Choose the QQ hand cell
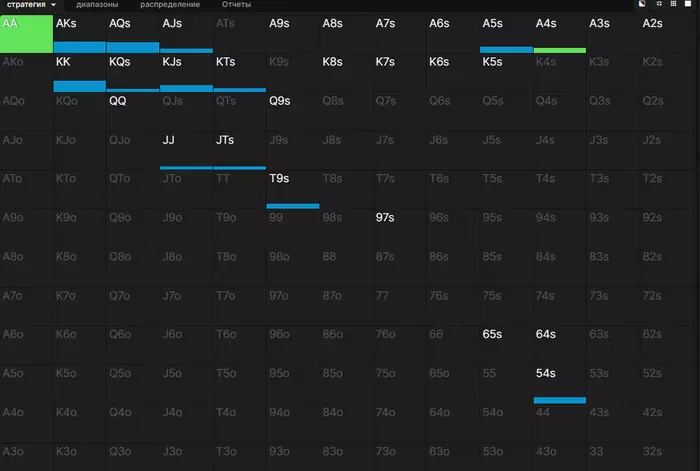700x471 pixels. [133, 112]
